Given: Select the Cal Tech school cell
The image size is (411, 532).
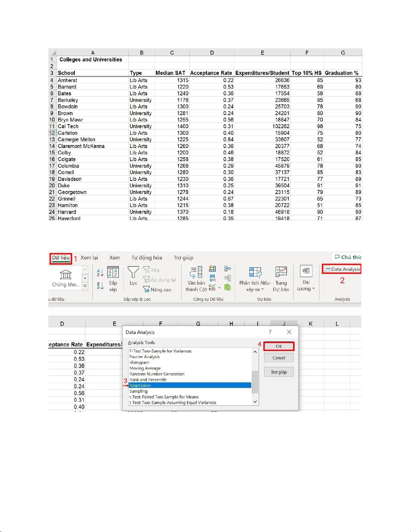Looking at the screenshot, I should coord(93,126).
